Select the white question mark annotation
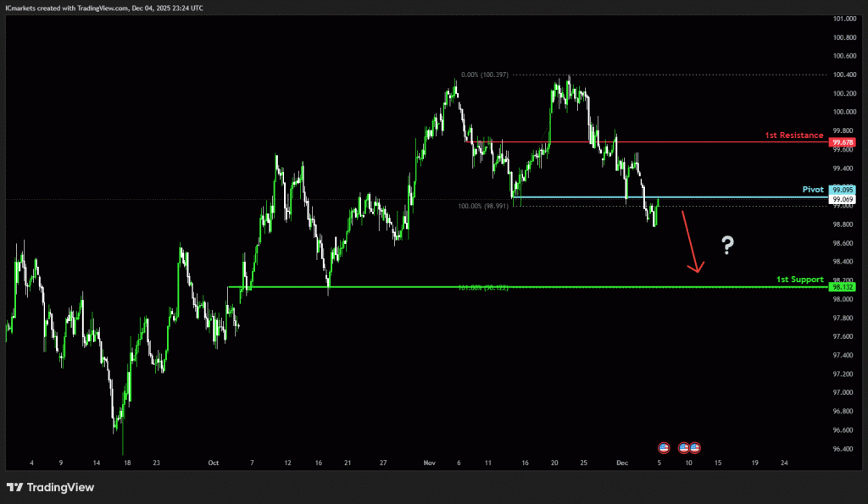This screenshot has height=504, width=868. click(x=727, y=246)
